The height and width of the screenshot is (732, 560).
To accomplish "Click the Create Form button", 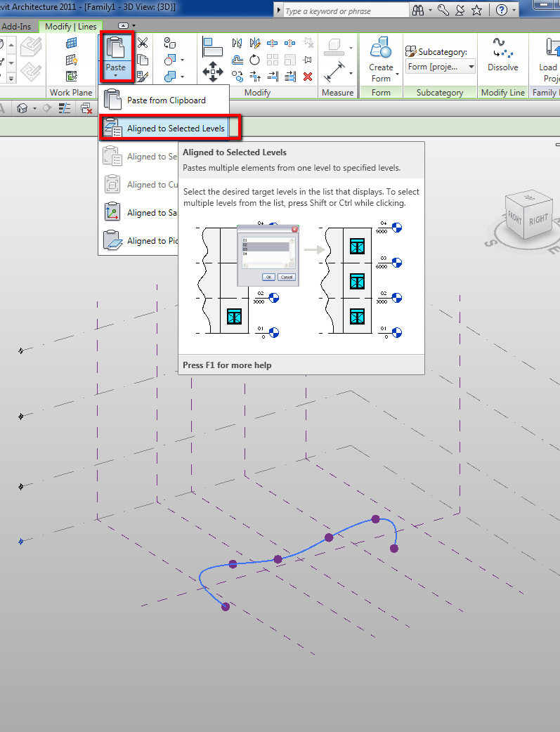I will point(381,60).
